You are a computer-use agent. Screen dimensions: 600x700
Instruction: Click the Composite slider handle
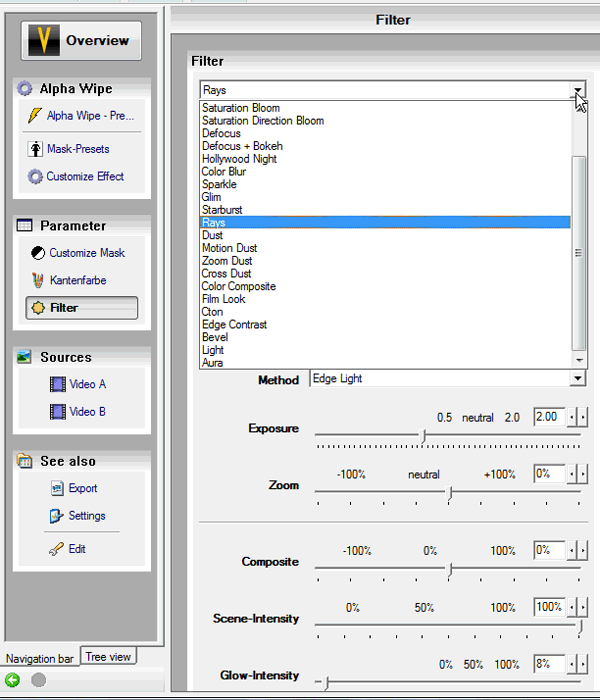(x=450, y=569)
